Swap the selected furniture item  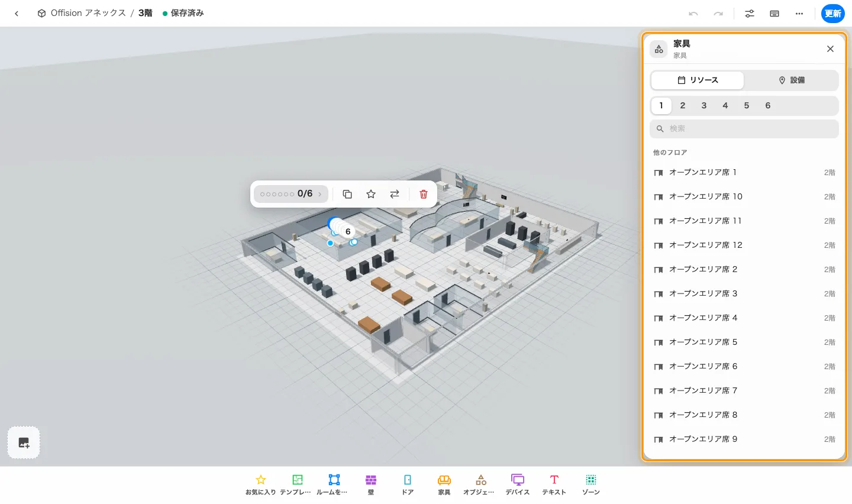(x=395, y=194)
